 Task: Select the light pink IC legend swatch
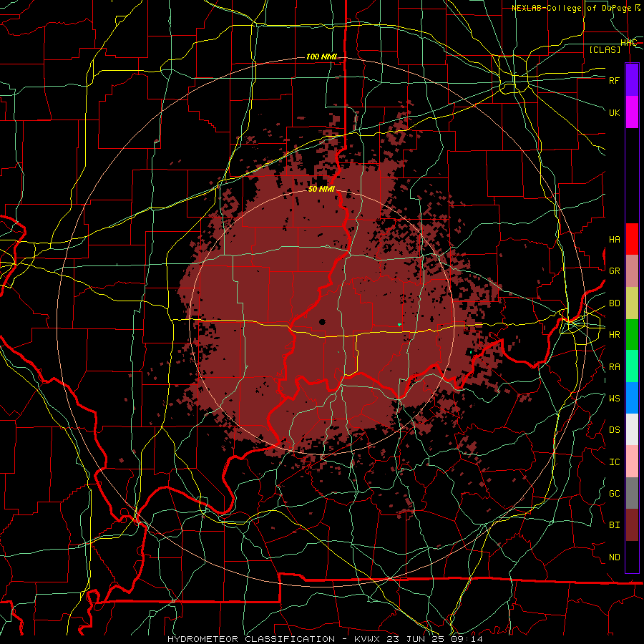(632, 462)
